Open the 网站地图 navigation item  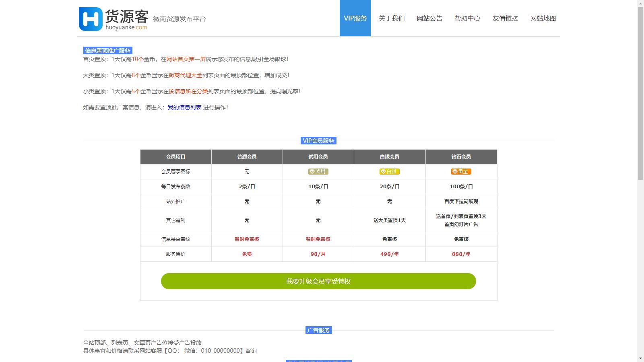tap(543, 18)
